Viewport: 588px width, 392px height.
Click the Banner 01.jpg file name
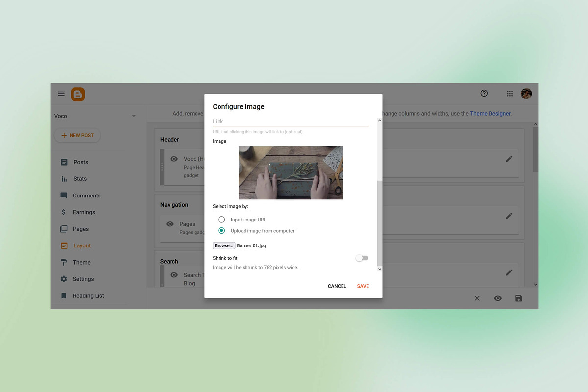(x=251, y=245)
